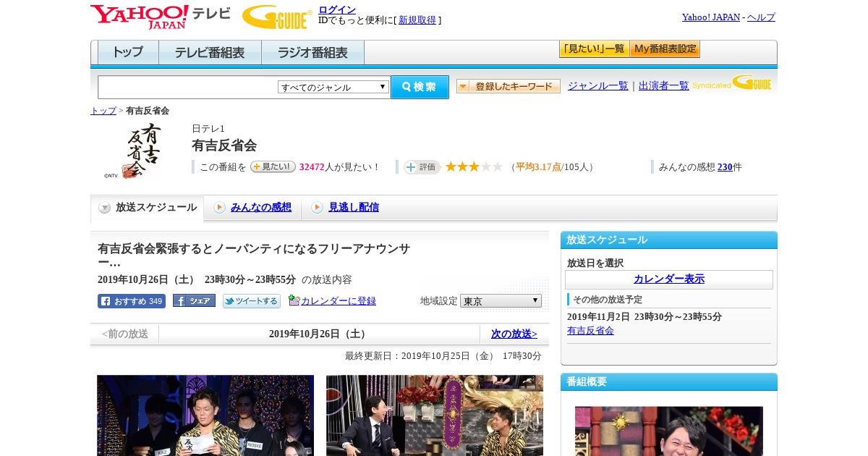The width and height of the screenshot is (868, 456).
Task: Open the left program photo thumbnail
Action: point(205,415)
